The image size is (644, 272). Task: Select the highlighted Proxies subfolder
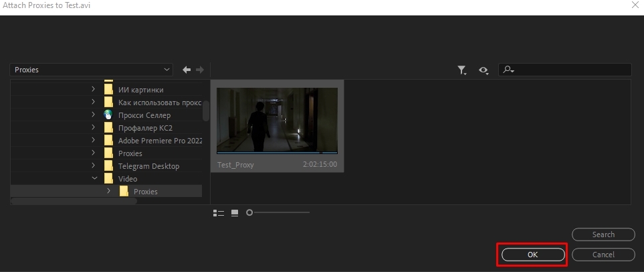coord(106,192)
